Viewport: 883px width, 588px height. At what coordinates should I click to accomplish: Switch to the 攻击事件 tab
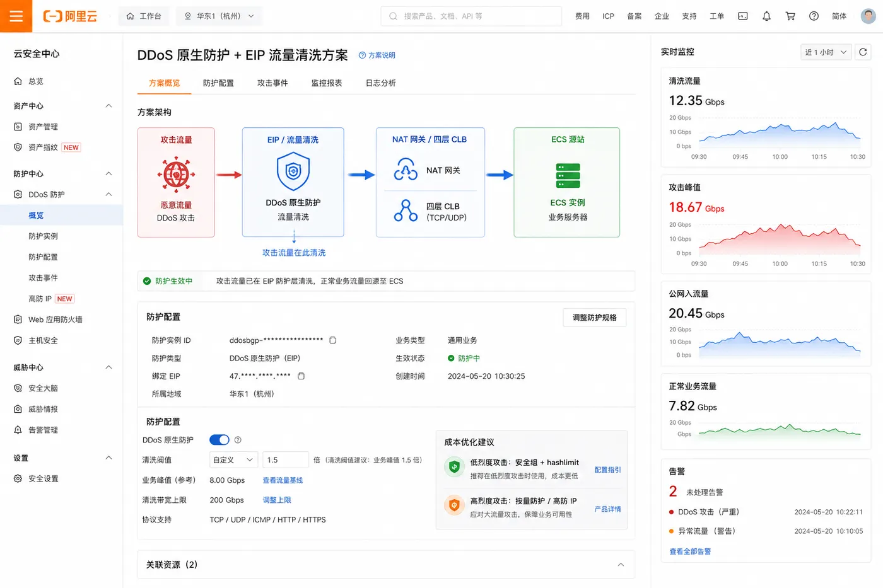pyautogui.click(x=272, y=83)
